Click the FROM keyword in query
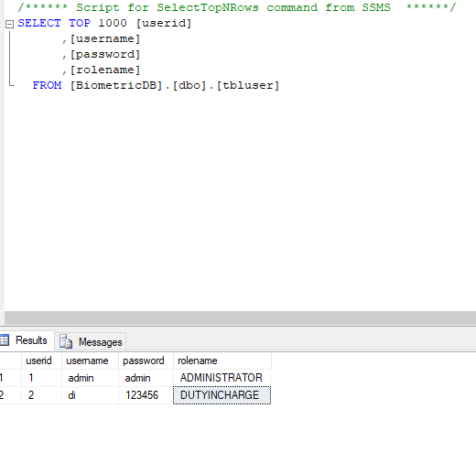The height and width of the screenshot is (452, 476). [47, 85]
